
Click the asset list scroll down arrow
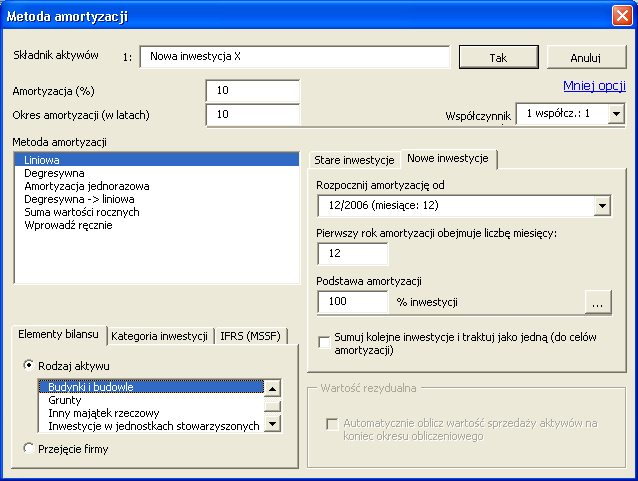click(x=272, y=424)
